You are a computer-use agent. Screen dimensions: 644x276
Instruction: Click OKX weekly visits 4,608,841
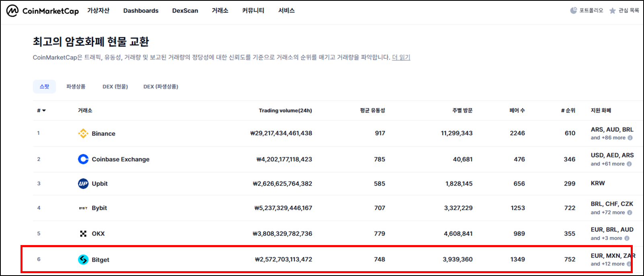458,234
